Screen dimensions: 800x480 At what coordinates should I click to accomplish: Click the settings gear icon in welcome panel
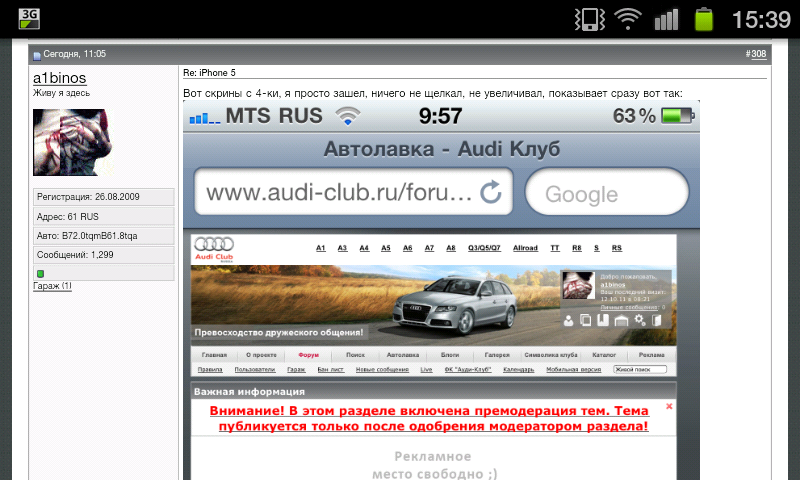pos(639,320)
